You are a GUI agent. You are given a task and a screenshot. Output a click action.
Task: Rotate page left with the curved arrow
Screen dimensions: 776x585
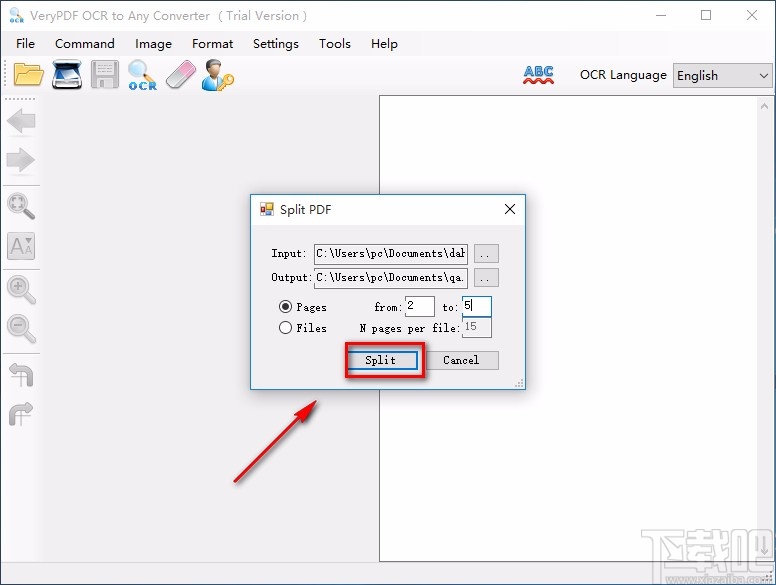pyautogui.click(x=21, y=375)
